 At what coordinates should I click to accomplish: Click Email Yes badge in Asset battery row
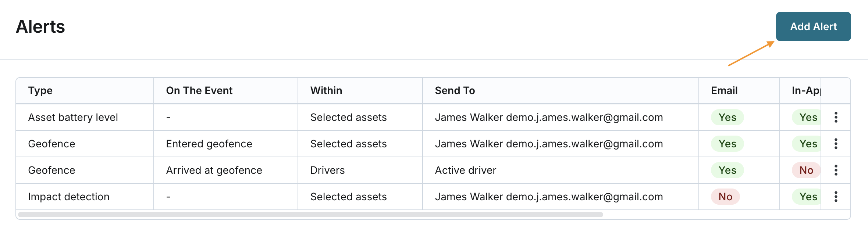pyautogui.click(x=727, y=117)
